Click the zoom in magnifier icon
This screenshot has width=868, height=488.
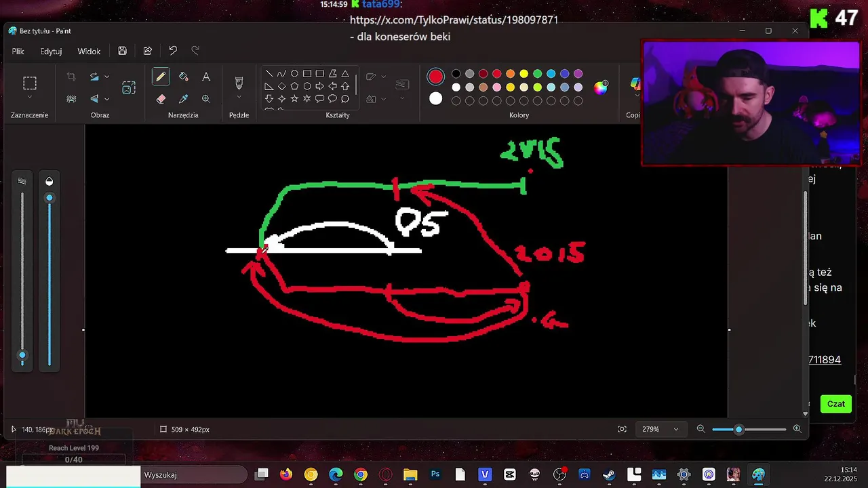coord(797,429)
